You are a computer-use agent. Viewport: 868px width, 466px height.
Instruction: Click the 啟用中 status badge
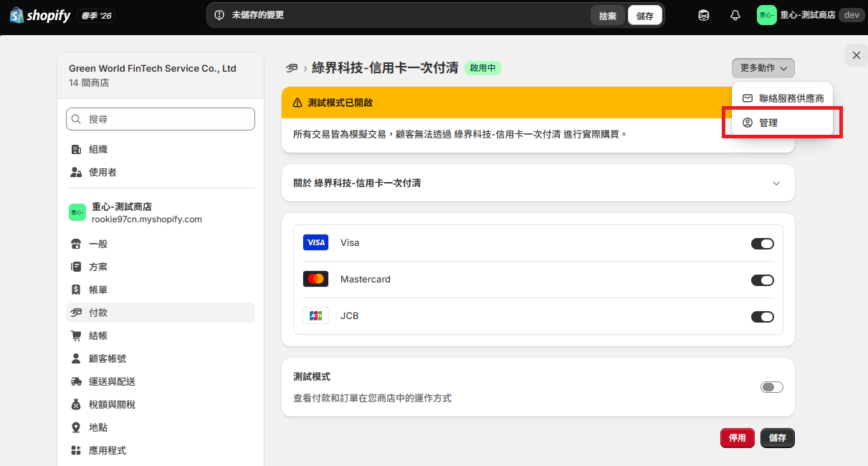(483, 68)
